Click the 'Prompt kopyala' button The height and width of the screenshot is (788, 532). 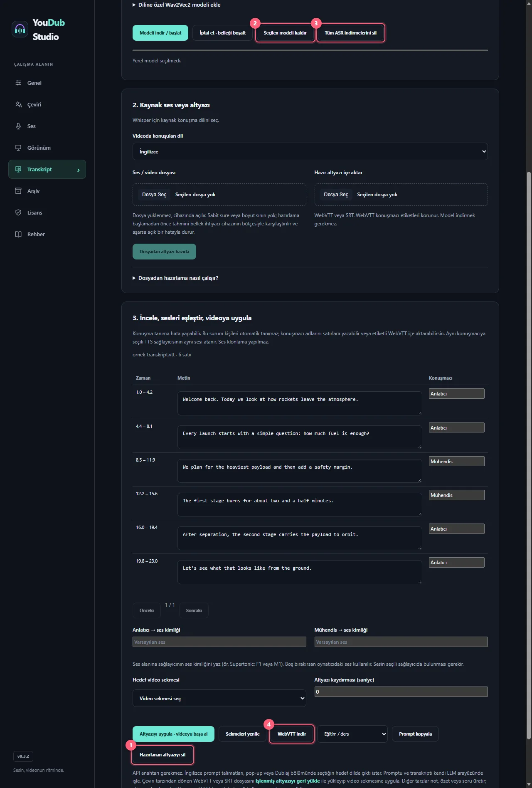pos(415,734)
